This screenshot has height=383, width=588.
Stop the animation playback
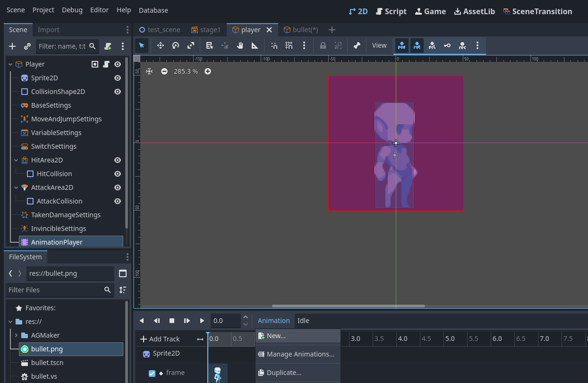(172, 321)
